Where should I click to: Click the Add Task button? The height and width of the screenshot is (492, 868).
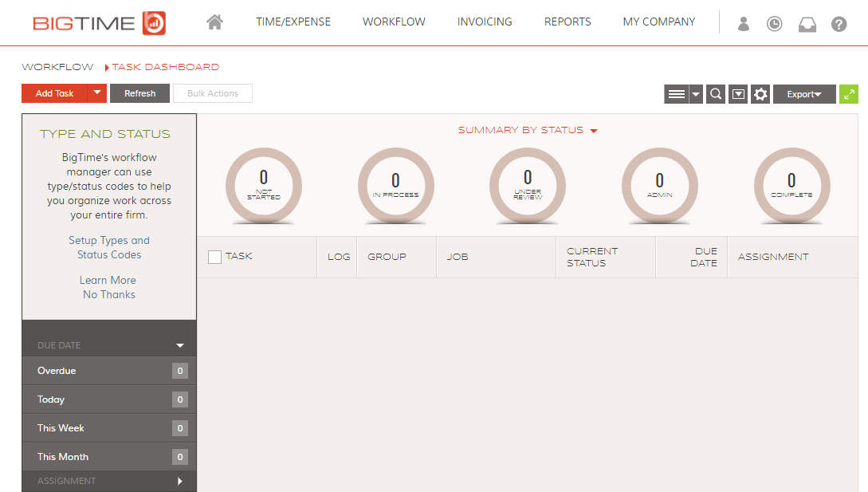(54, 93)
